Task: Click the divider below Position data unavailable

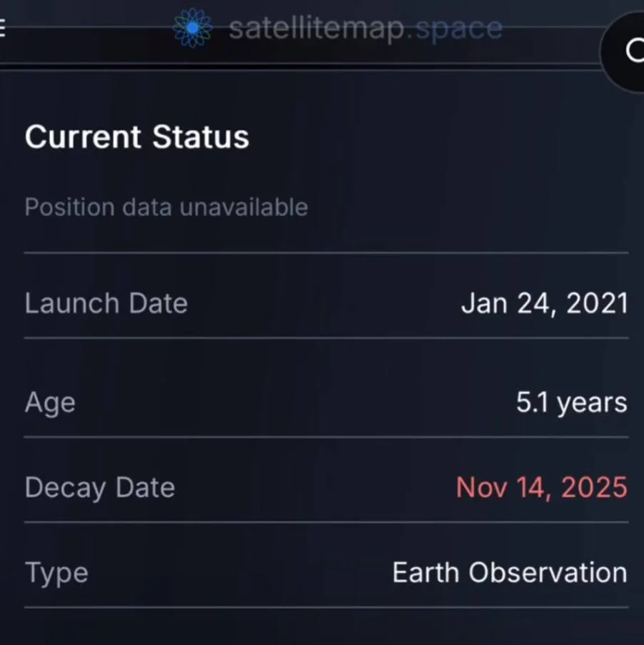Action: [x=326, y=253]
